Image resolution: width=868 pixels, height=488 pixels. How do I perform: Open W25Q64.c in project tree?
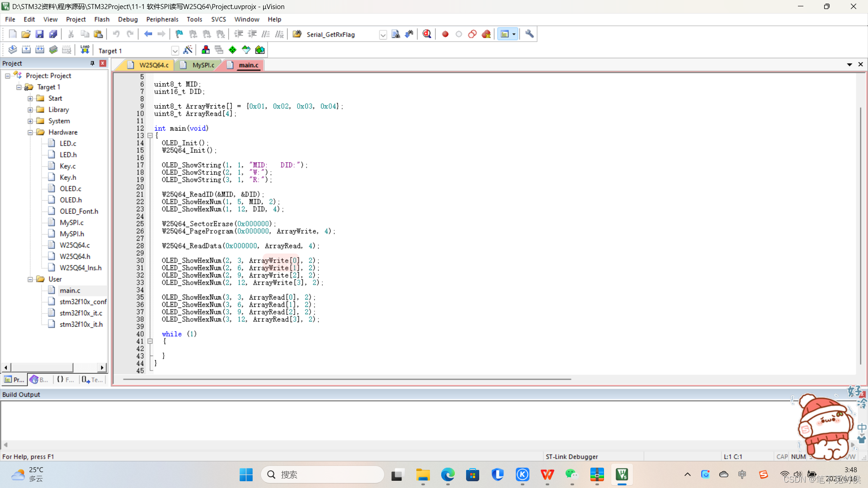75,245
